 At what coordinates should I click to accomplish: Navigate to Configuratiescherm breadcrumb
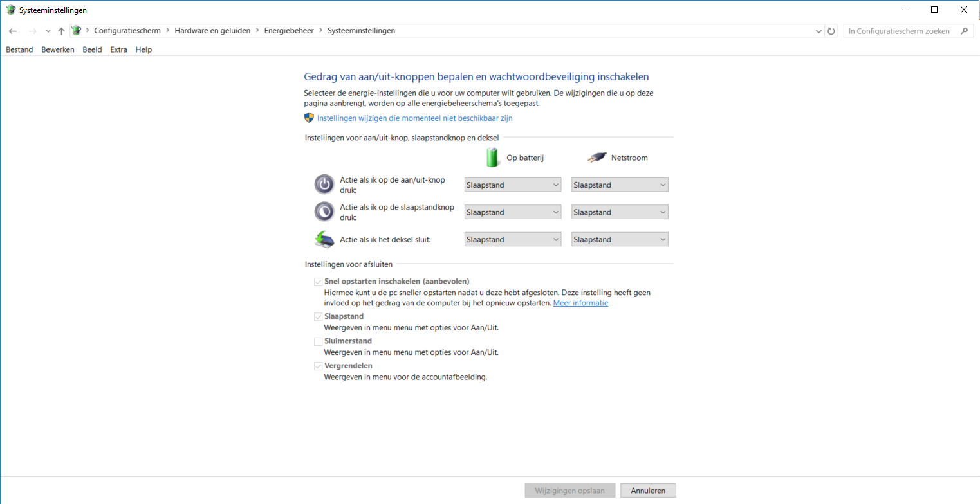127,31
